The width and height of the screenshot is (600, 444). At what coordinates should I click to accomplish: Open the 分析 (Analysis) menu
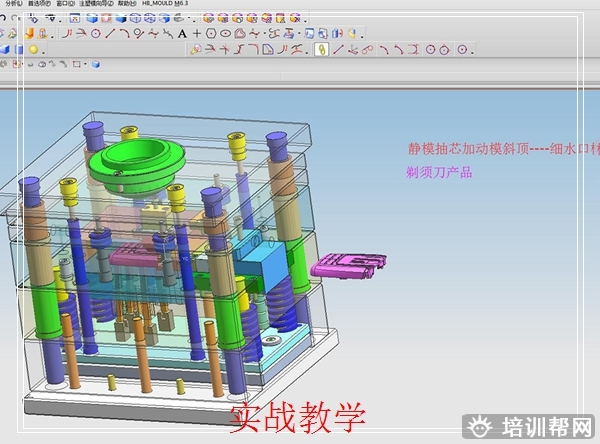13,4
